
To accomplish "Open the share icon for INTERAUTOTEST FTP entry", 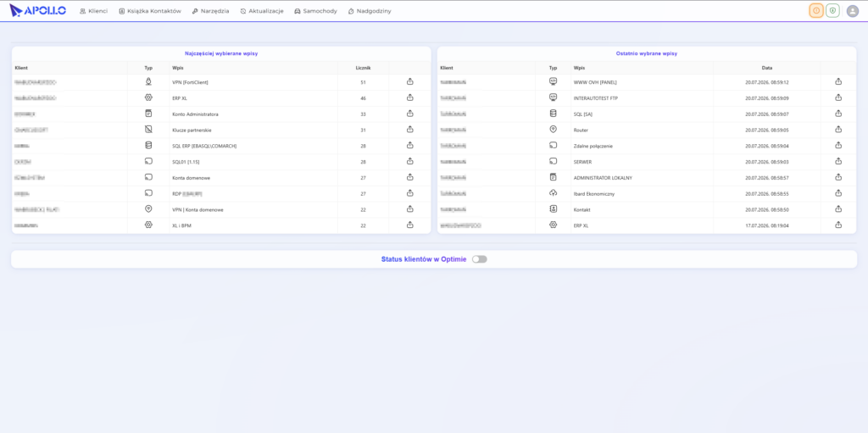I will (x=838, y=97).
